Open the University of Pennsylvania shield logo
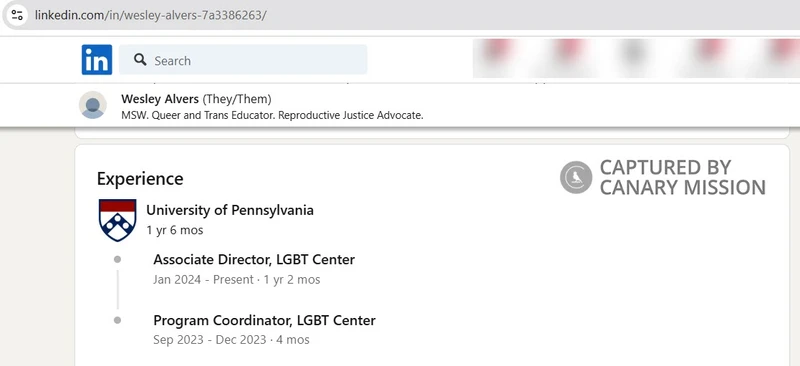800x366 pixels. click(117, 220)
